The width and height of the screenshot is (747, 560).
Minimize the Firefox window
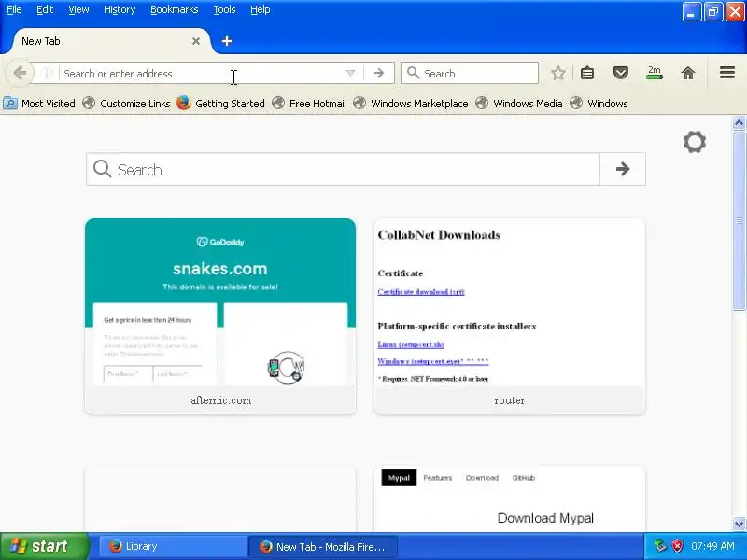pyautogui.click(x=691, y=12)
